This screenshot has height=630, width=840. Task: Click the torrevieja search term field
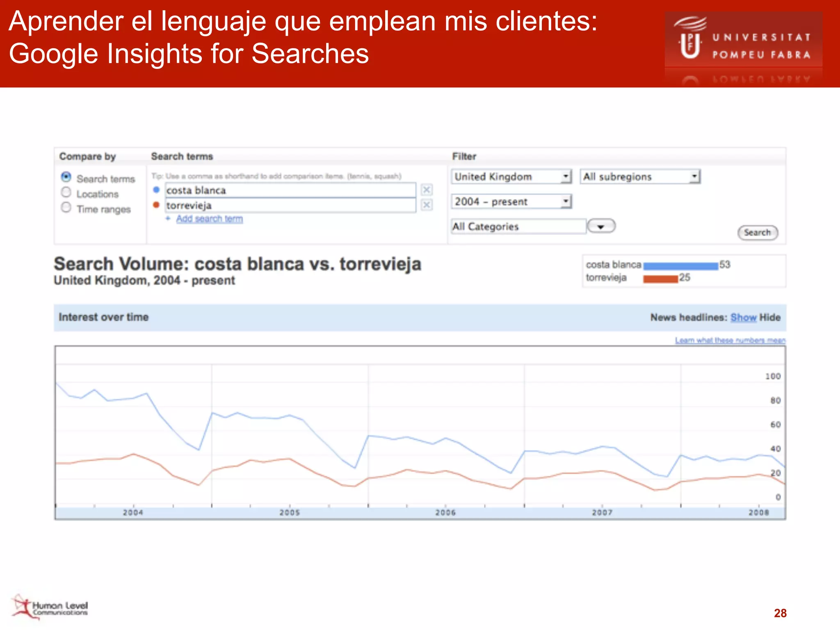pos(290,205)
